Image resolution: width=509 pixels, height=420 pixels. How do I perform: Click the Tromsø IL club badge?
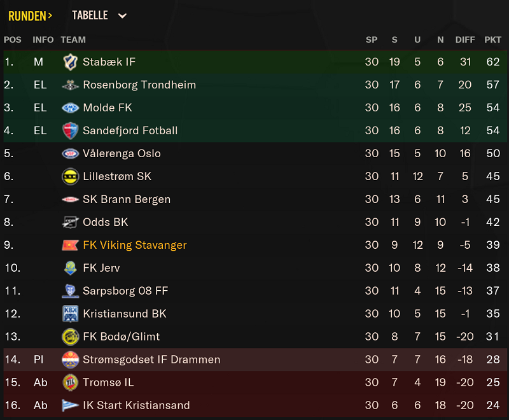point(70,382)
